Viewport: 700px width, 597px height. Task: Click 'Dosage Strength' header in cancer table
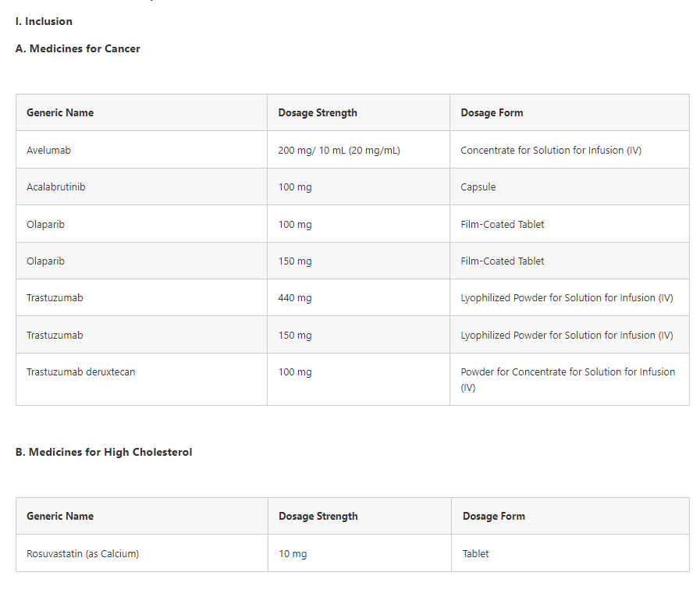[x=318, y=112]
